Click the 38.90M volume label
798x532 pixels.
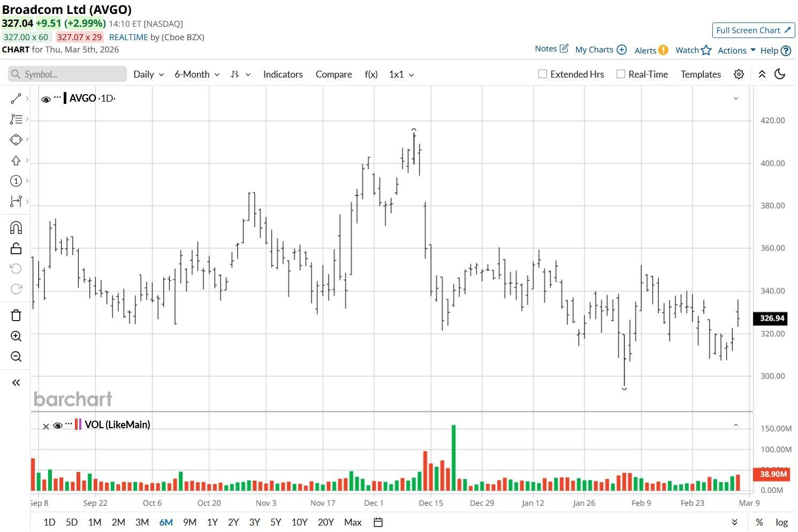pos(770,474)
